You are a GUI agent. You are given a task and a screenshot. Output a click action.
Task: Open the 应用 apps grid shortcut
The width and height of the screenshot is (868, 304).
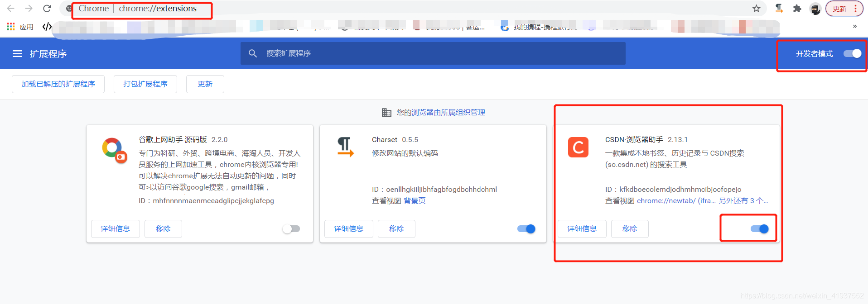[x=20, y=27]
